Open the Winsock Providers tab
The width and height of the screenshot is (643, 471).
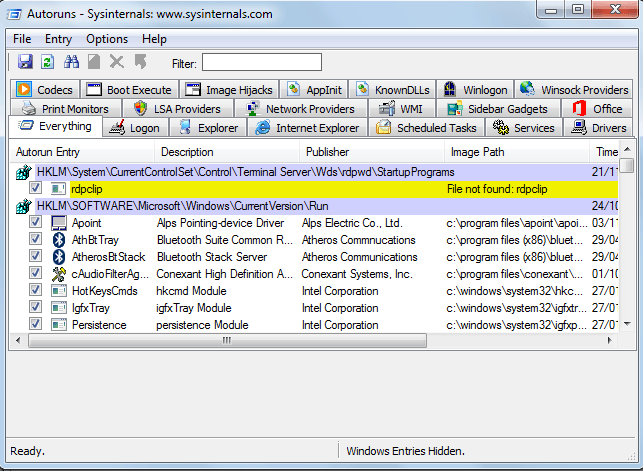pos(574,89)
